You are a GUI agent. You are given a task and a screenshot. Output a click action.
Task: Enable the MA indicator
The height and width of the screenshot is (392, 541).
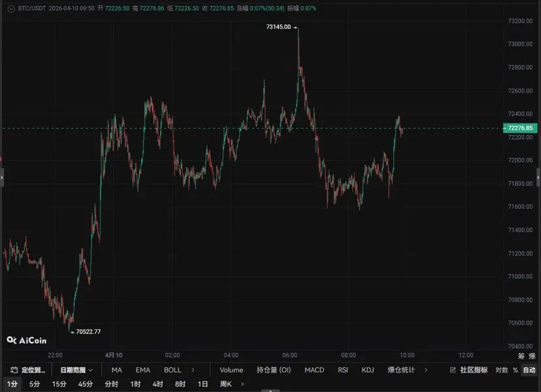pyautogui.click(x=117, y=370)
